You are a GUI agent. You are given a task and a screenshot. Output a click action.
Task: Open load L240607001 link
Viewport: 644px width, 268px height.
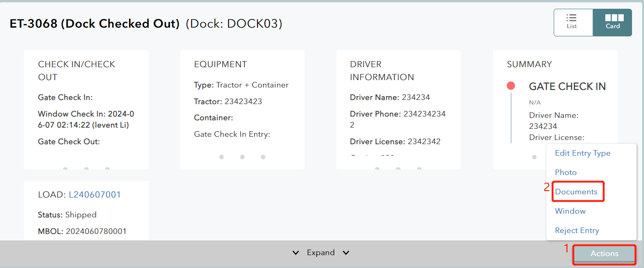pos(94,195)
